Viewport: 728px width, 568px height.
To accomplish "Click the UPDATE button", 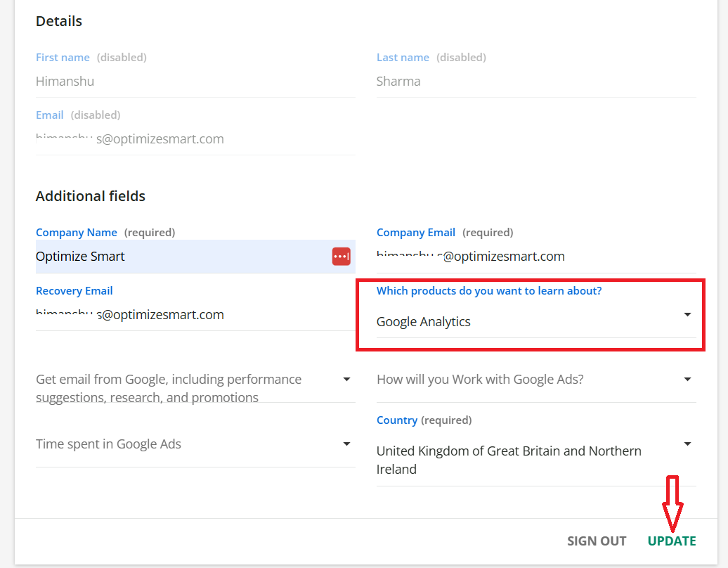I will (x=672, y=541).
